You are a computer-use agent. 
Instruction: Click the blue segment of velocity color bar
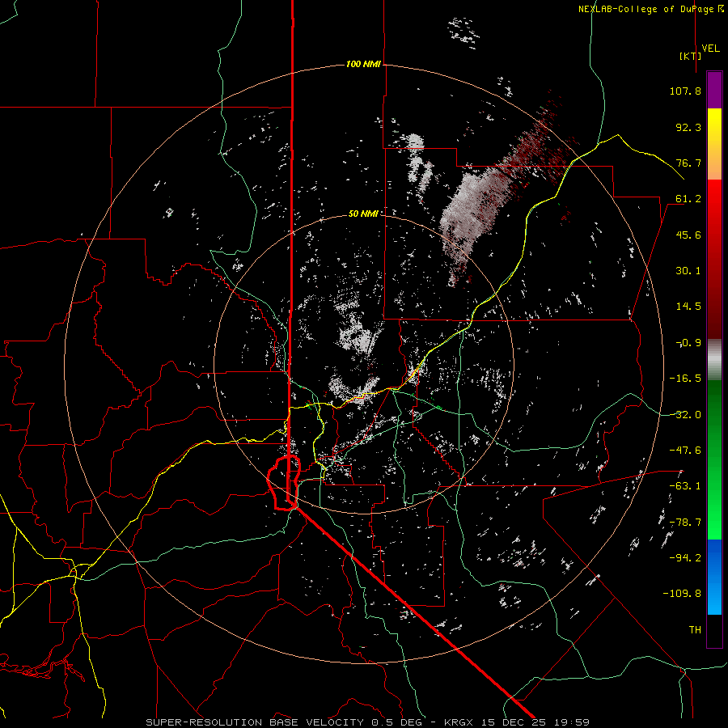(714, 577)
